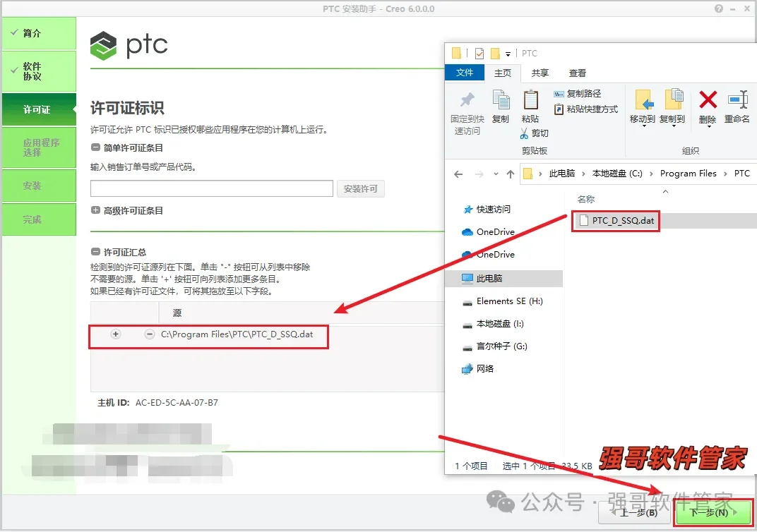Click the Delete red X icon
The image size is (757, 532).
click(x=708, y=100)
